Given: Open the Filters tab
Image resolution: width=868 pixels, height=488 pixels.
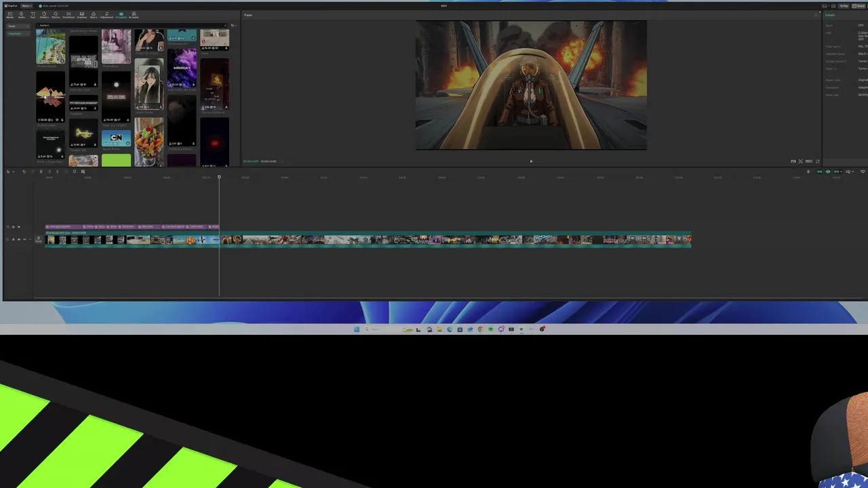Looking at the screenshot, I should click(x=94, y=15).
